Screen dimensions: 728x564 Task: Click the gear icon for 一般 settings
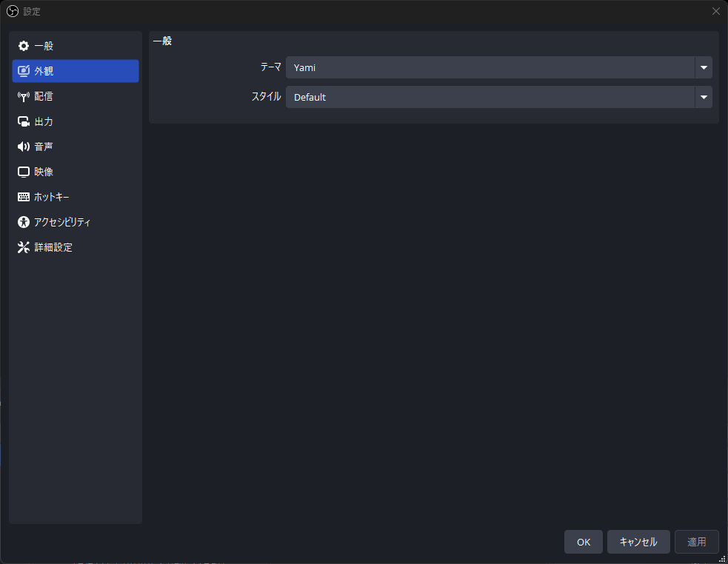[x=23, y=46]
